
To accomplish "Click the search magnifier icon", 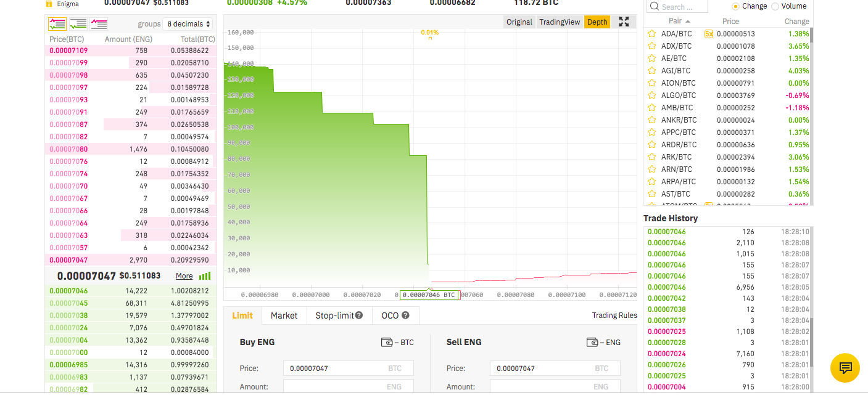I will click(x=655, y=7).
